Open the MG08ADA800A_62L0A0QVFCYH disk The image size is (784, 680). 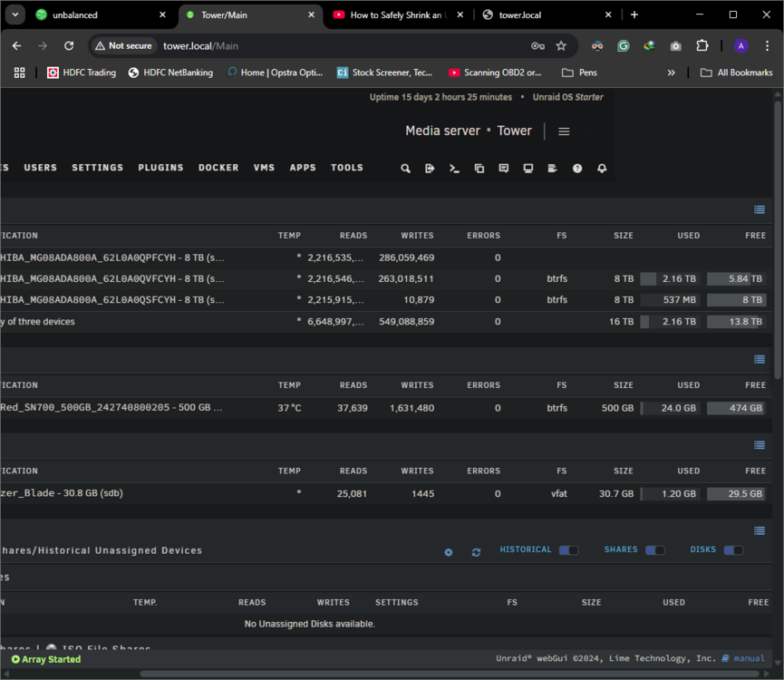coord(112,279)
